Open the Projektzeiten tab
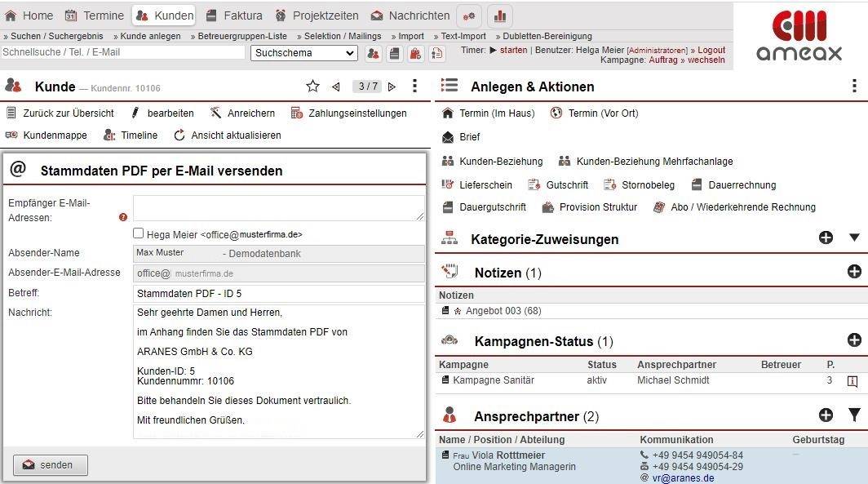The width and height of the screenshot is (868, 484). click(317, 16)
